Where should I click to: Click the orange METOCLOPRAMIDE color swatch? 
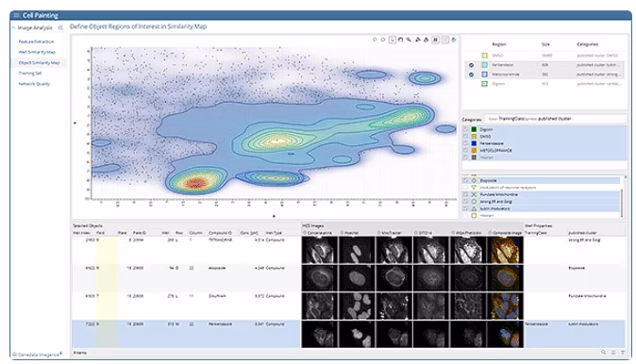pyautogui.click(x=474, y=150)
